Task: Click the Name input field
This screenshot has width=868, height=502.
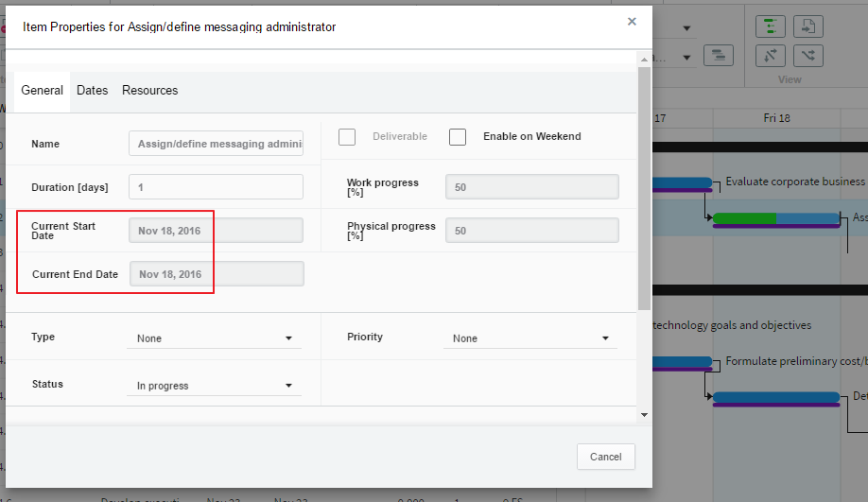Action: pos(216,144)
